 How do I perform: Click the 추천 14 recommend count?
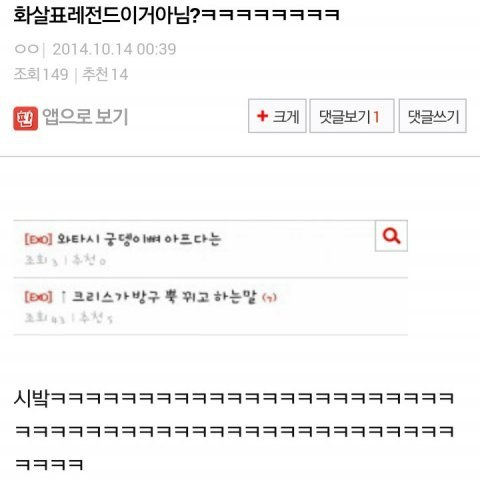105,74
